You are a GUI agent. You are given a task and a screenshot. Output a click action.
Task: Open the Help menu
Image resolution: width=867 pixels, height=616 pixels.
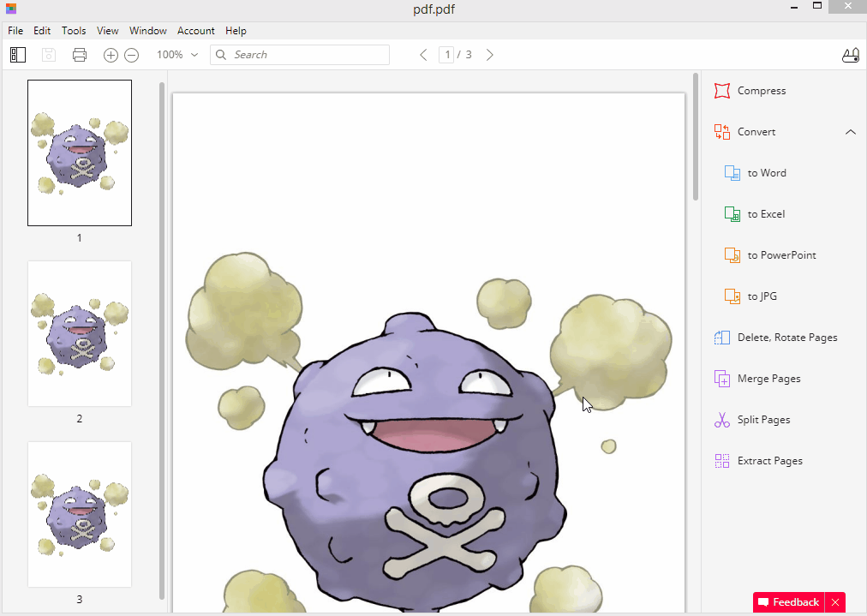[236, 30]
